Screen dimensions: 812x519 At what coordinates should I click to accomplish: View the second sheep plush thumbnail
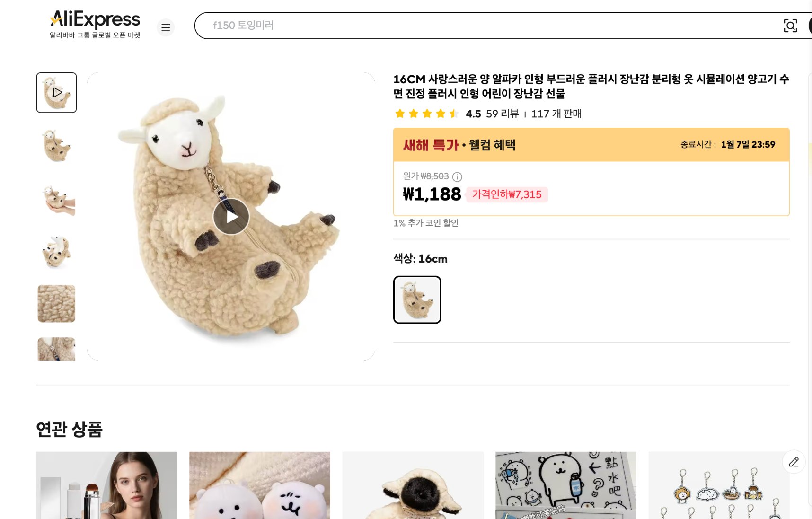coord(56,146)
